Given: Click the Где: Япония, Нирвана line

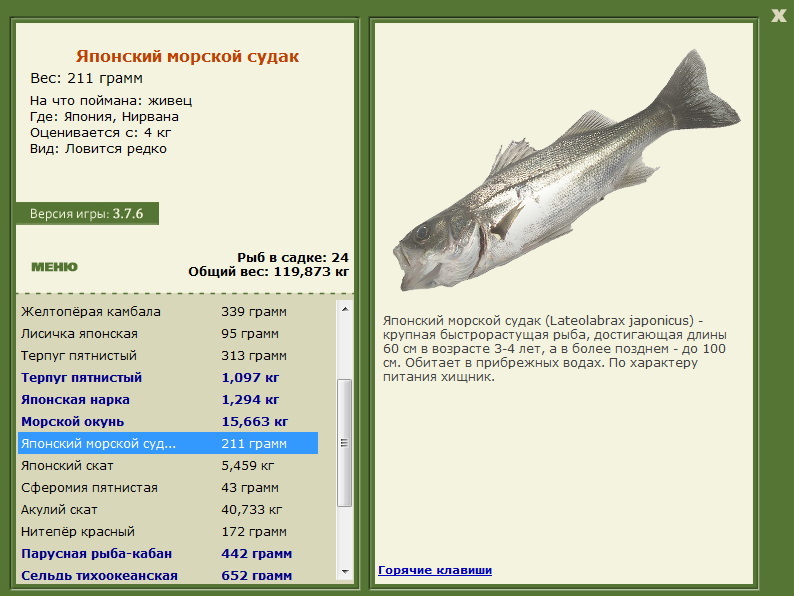Looking at the screenshot, I should (104, 117).
